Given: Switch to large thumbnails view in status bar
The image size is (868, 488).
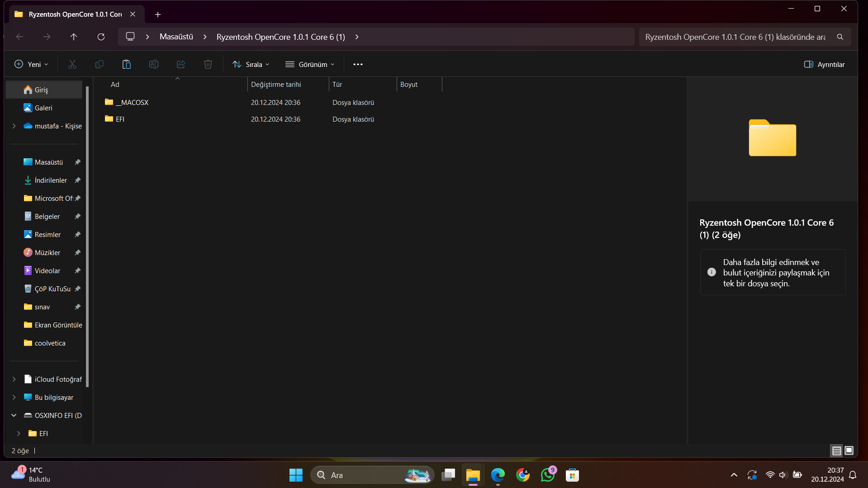Looking at the screenshot, I should coord(849,450).
